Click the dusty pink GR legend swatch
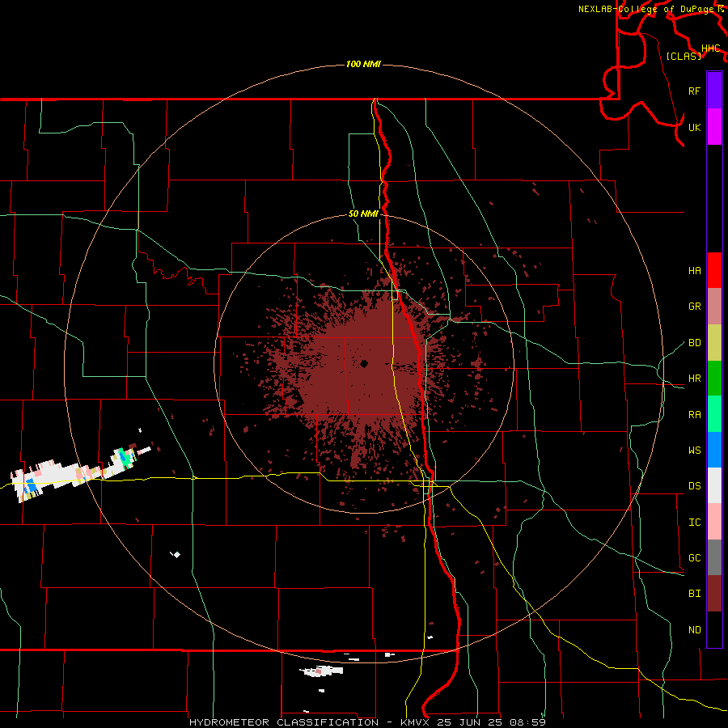 click(714, 307)
